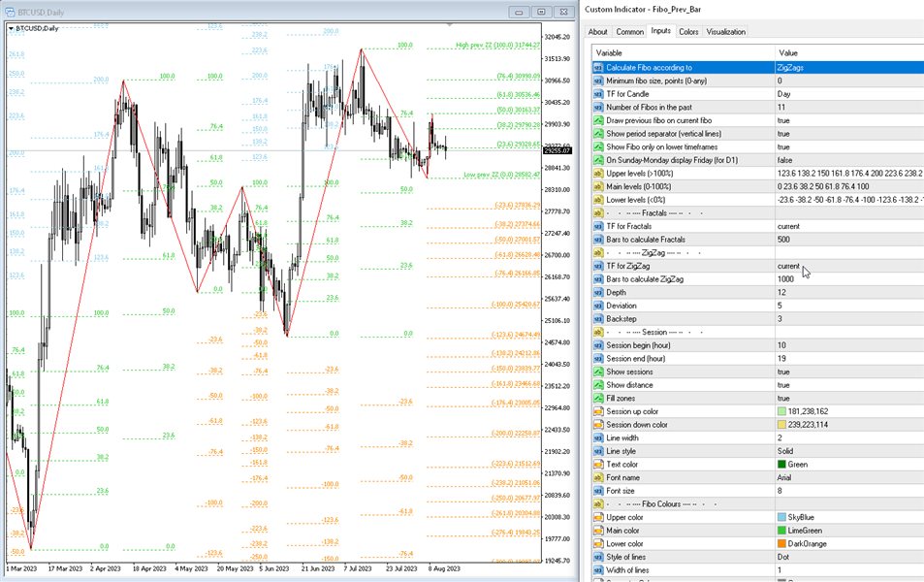Click the boolean icon for 'Show sessions'
The height and width of the screenshot is (582, 924).
[x=599, y=372]
